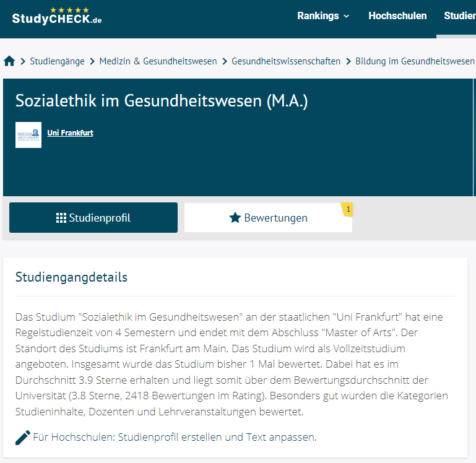Image resolution: width=476 pixels, height=463 pixels.
Task: Click the home icon in the breadcrumb
Action: [9, 61]
